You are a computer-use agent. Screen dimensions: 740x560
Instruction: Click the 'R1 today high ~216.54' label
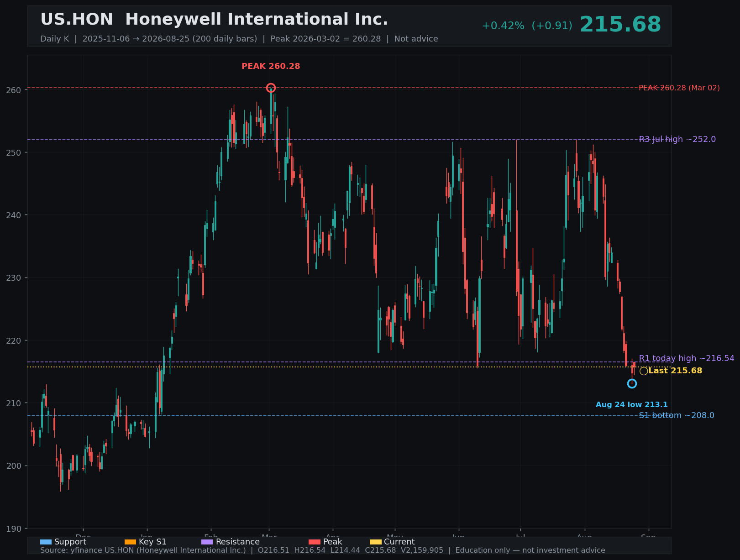[x=687, y=358]
